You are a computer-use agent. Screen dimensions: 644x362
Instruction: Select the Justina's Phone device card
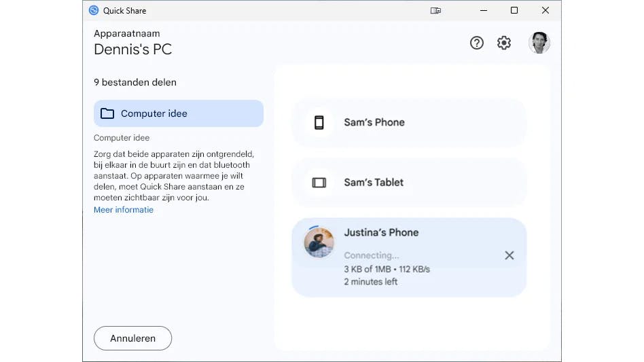click(x=409, y=257)
